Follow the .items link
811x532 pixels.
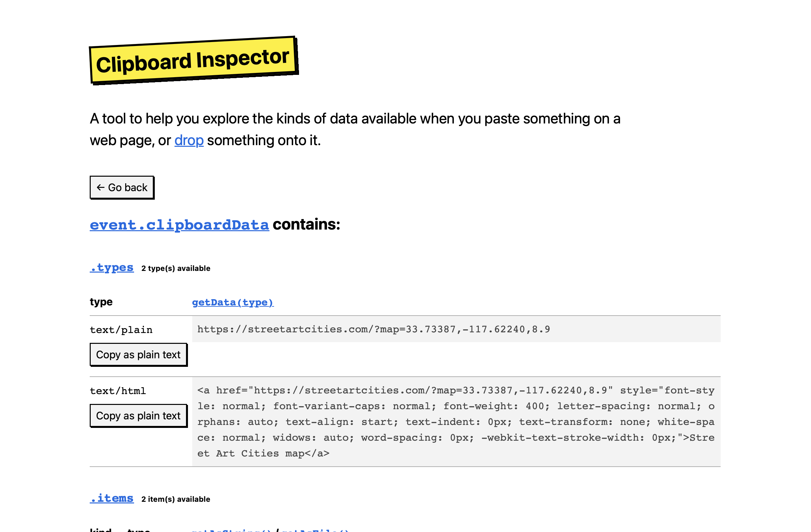[112, 498]
